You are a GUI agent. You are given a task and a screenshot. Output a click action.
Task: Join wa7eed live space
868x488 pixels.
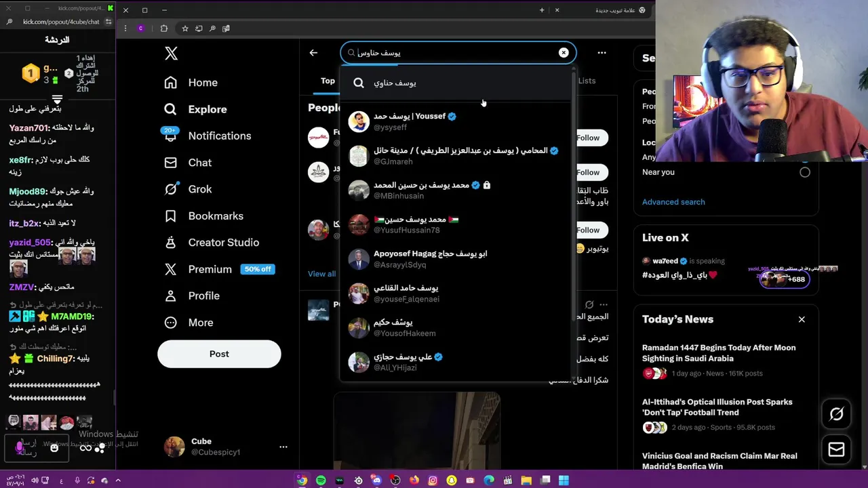coord(726,268)
